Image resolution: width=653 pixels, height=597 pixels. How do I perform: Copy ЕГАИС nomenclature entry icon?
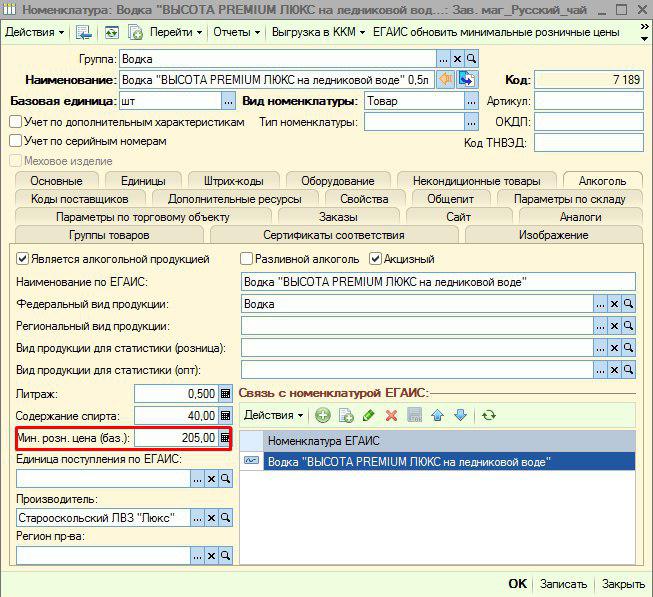click(346, 415)
